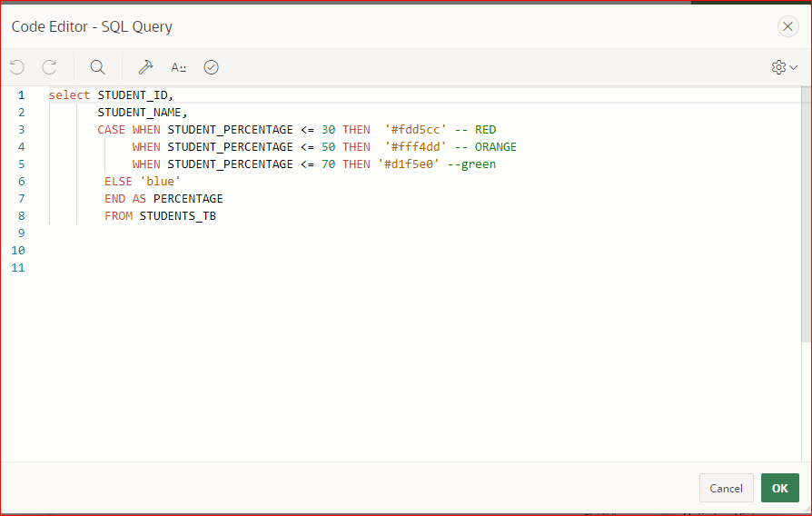Click the select keyword on line 1
The image size is (812, 516).
tap(69, 95)
